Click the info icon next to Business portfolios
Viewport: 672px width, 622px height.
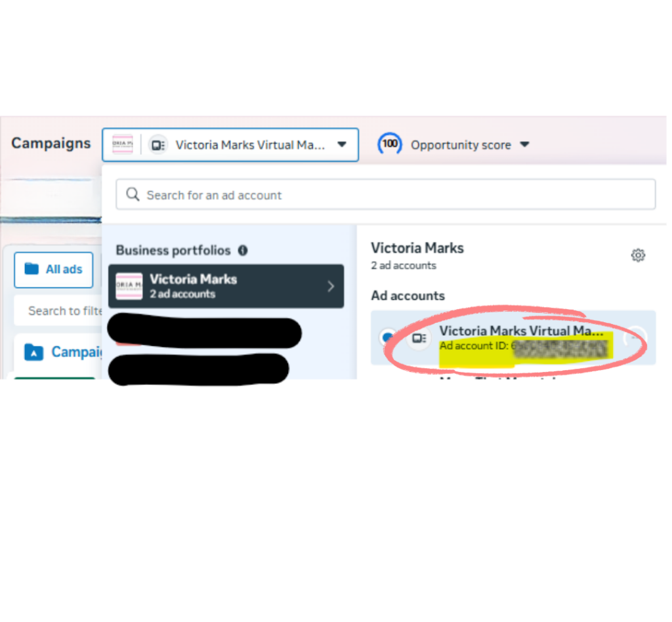242,250
